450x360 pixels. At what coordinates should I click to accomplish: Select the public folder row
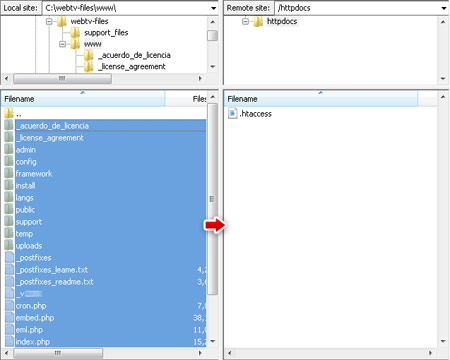104,210
